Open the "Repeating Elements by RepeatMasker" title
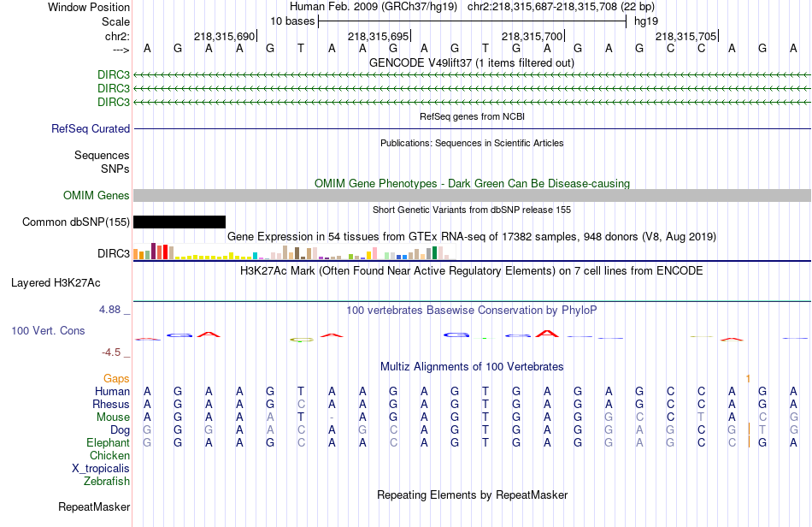 pos(472,495)
